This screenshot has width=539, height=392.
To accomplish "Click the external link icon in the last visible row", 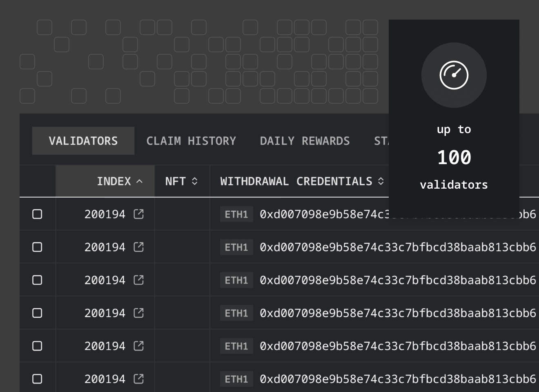I will [x=138, y=379].
